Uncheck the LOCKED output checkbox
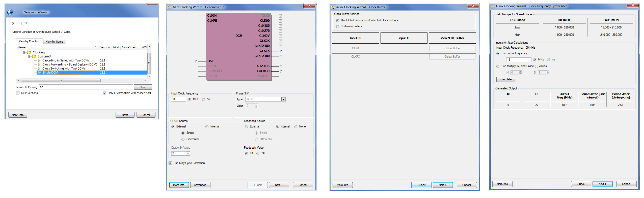 [281, 71]
